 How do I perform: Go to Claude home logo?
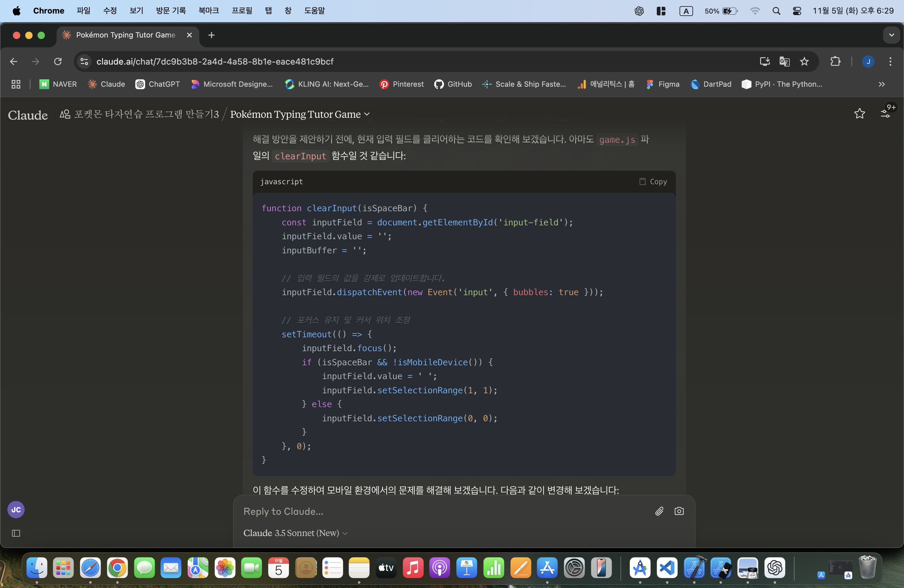click(x=28, y=115)
